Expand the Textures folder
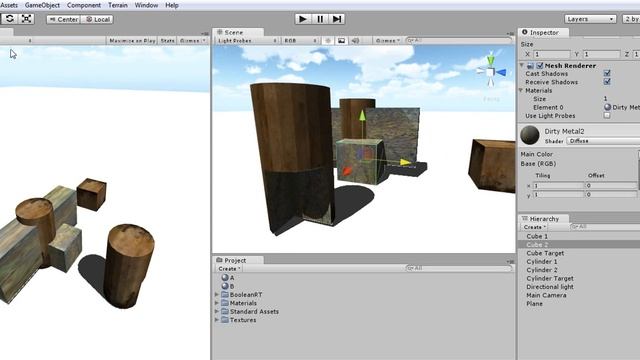 (217, 320)
